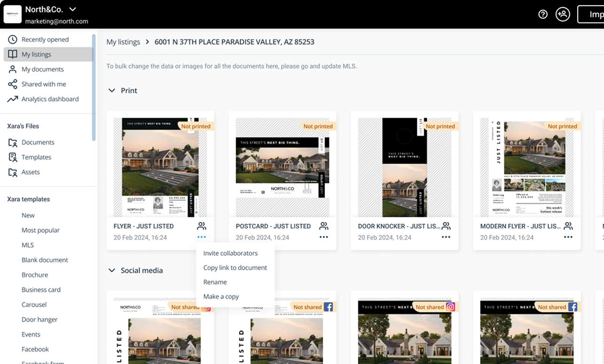Image resolution: width=604 pixels, height=364 pixels.
Task: Open the FLYER - JUST LISTED thumbnail
Action: coord(160,167)
